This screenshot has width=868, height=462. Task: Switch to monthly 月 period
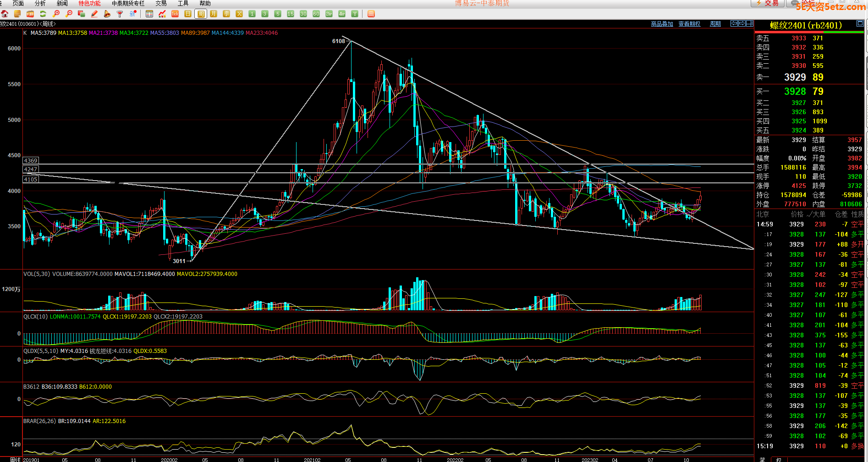tap(214, 14)
